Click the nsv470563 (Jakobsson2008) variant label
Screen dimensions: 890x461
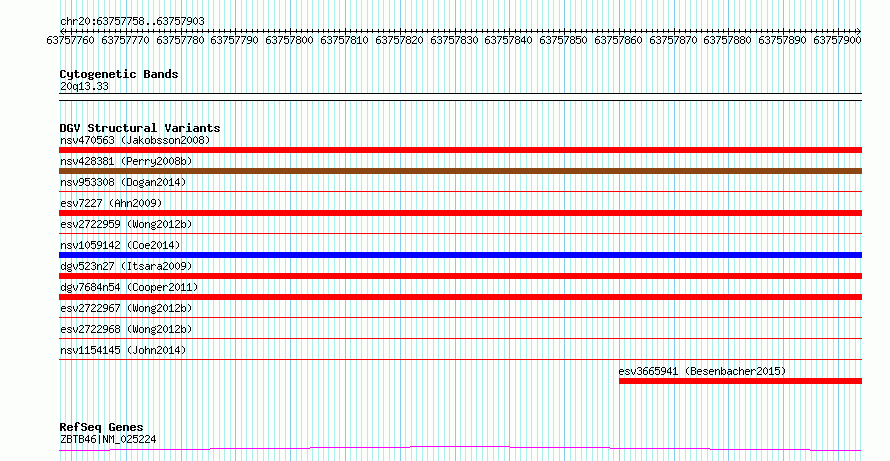click(x=135, y=140)
